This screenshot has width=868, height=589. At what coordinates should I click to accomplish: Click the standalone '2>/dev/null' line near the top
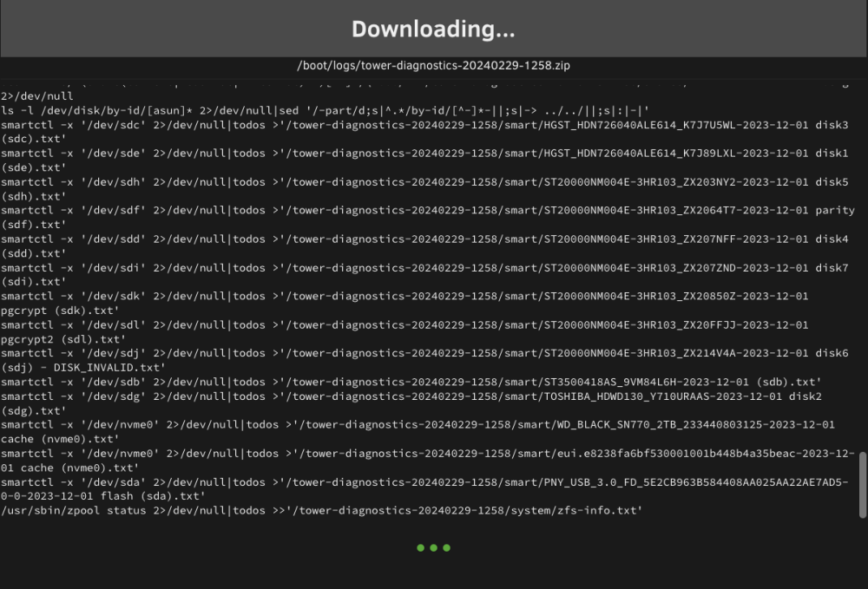click(37, 96)
